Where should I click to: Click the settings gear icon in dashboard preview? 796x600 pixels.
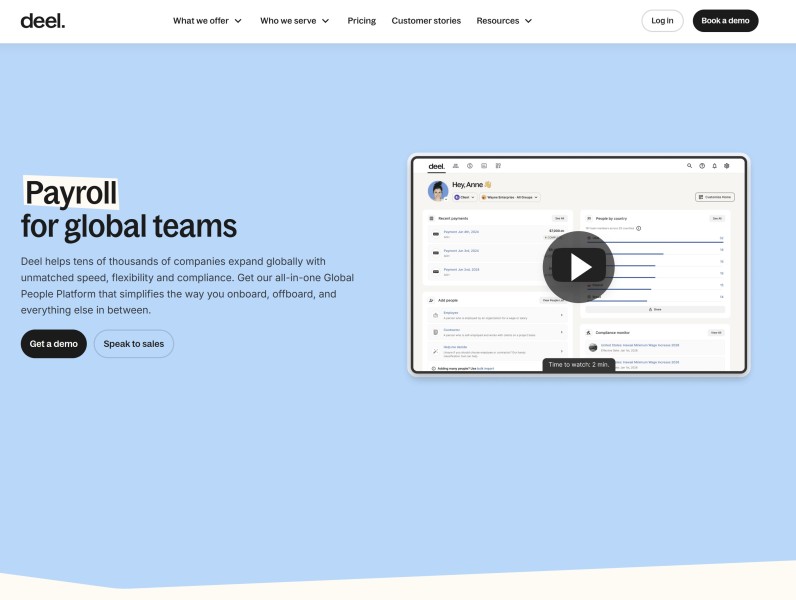point(727,166)
